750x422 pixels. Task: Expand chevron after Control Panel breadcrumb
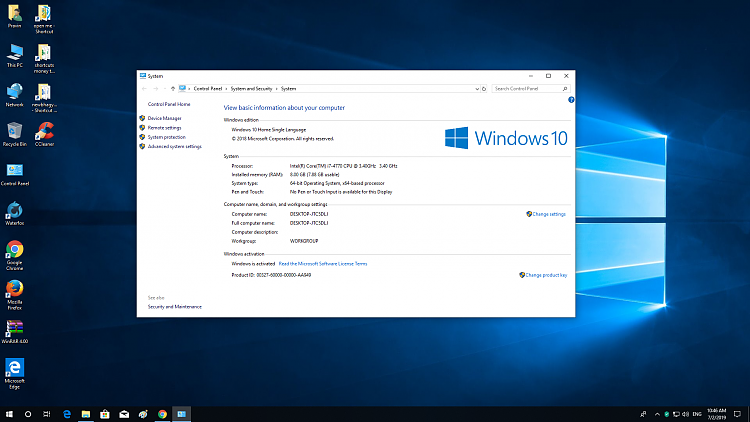coord(226,89)
